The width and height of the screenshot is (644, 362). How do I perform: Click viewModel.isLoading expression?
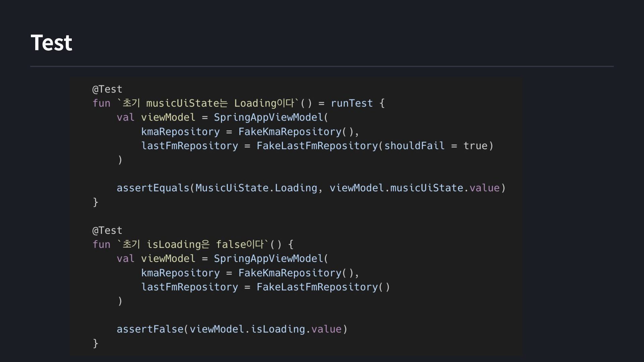pyautogui.click(x=247, y=329)
